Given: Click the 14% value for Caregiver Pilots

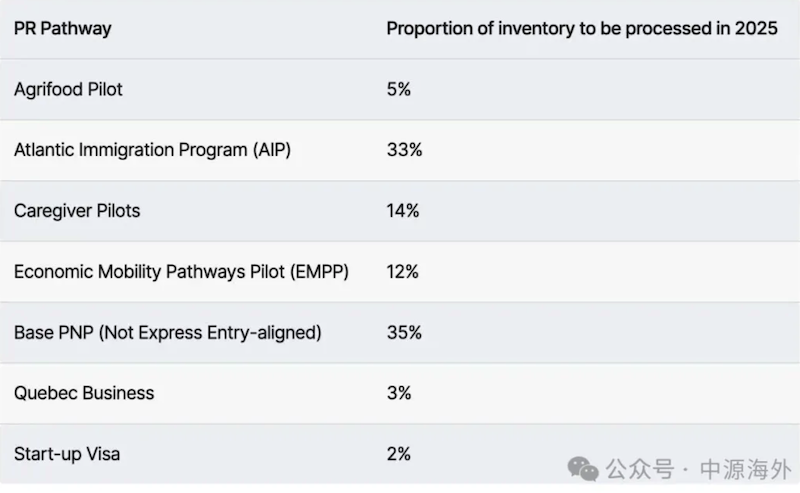Looking at the screenshot, I should (x=403, y=211).
